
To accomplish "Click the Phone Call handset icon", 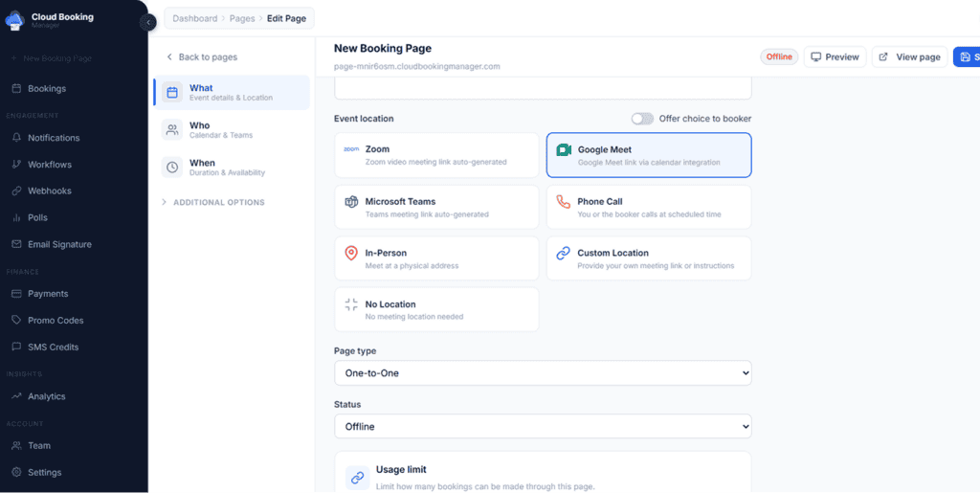I will [564, 202].
